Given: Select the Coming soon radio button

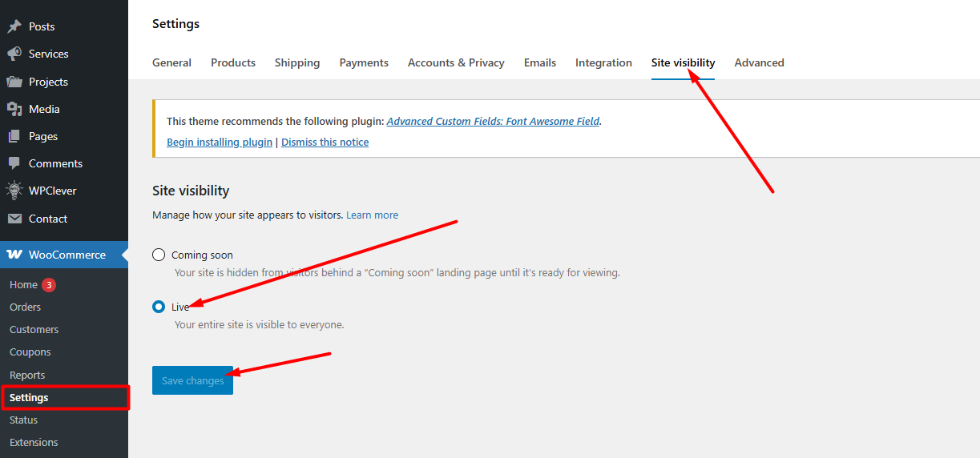Looking at the screenshot, I should (x=159, y=255).
